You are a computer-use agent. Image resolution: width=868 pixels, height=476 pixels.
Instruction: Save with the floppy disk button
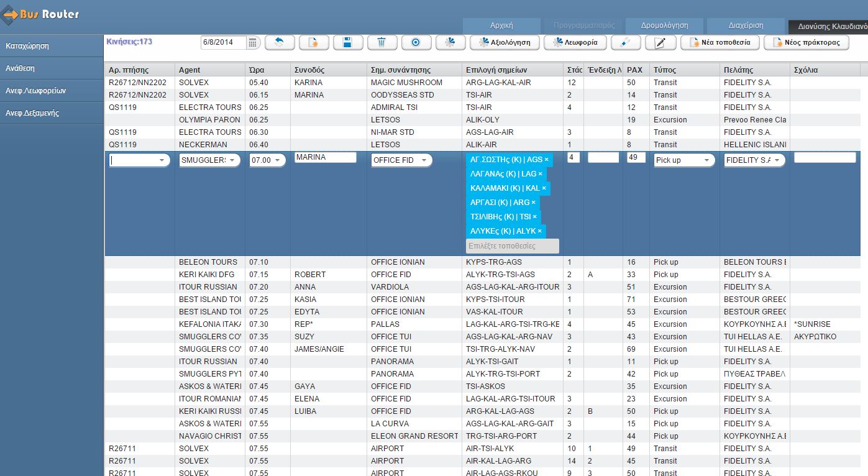coord(348,42)
